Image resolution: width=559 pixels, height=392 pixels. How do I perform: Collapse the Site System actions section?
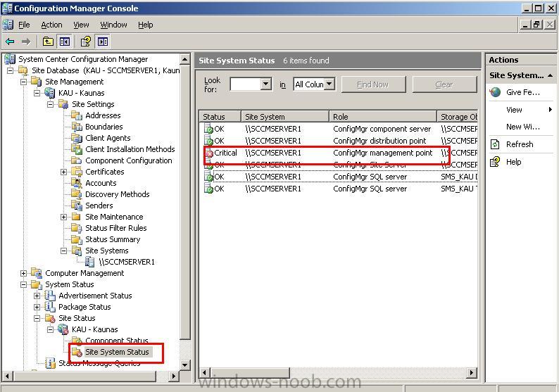[x=550, y=75]
